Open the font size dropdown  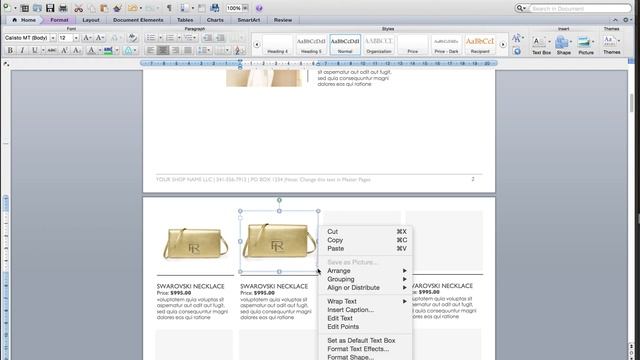[x=76, y=38]
